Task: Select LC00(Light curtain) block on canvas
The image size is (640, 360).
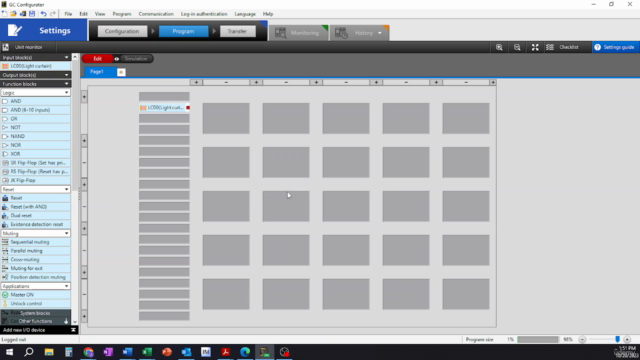Action: click(x=164, y=108)
